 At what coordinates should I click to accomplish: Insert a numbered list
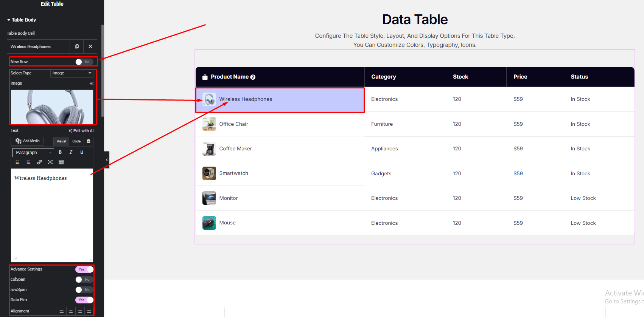[28, 162]
